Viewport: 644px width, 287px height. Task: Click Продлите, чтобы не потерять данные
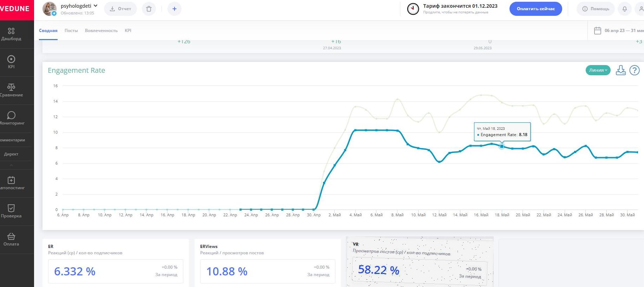tap(455, 12)
